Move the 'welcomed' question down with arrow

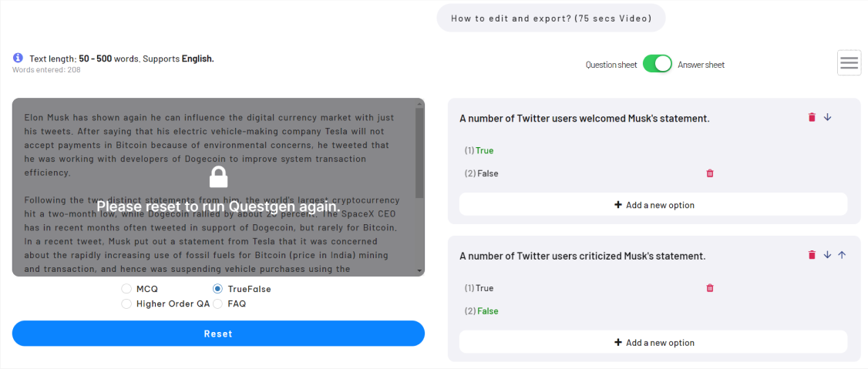point(827,117)
